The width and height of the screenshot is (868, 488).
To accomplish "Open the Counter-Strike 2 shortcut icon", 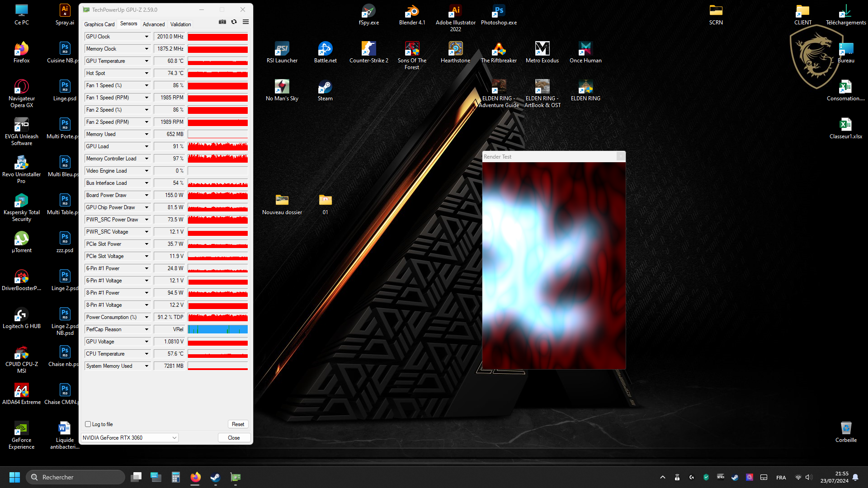I will [x=368, y=49].
